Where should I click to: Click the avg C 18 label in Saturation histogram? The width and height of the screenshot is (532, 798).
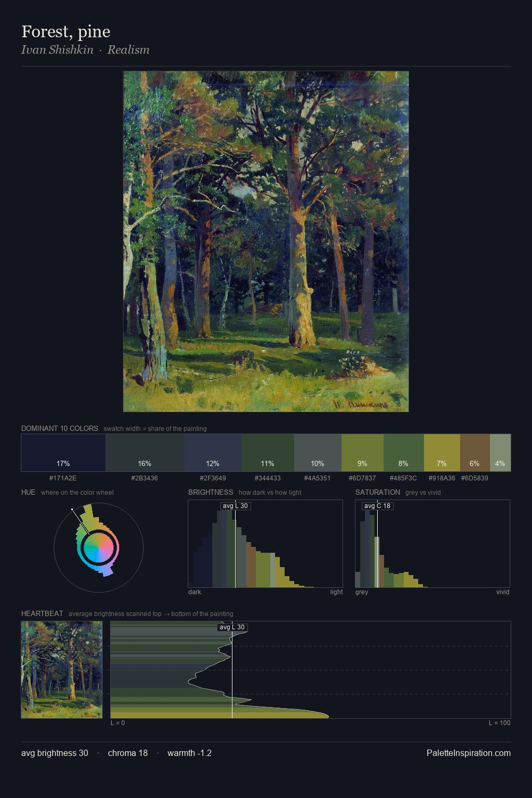pyautogui.click(x=377, y=506)
